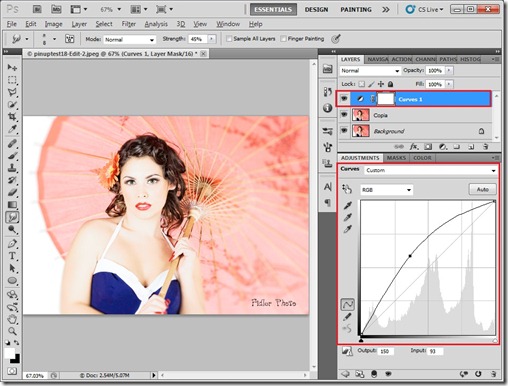
Task: Open CS Live menu
Action: (425, 9)
